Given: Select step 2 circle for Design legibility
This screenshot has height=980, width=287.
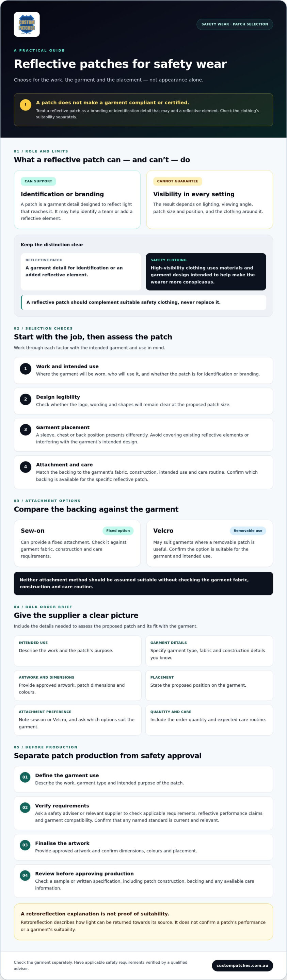Looking at the screenshot, I should pos(26,399).
